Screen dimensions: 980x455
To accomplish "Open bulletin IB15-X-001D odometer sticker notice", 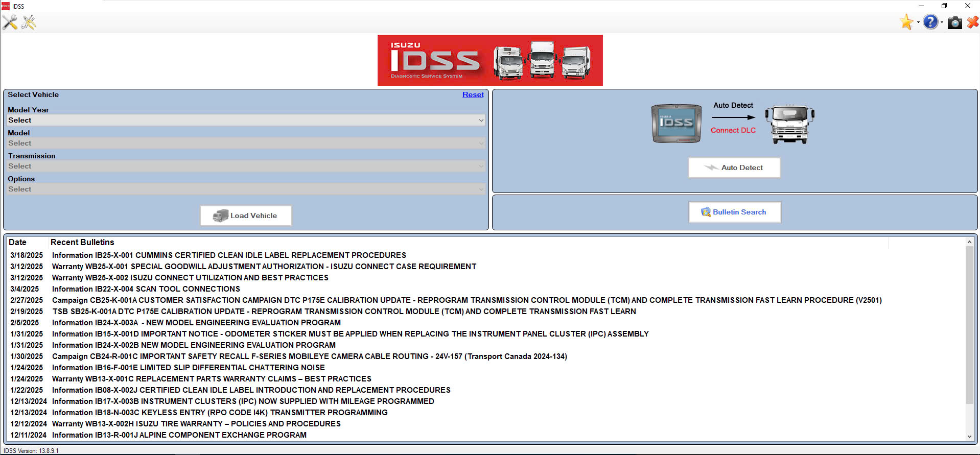I will click(350, 334).
